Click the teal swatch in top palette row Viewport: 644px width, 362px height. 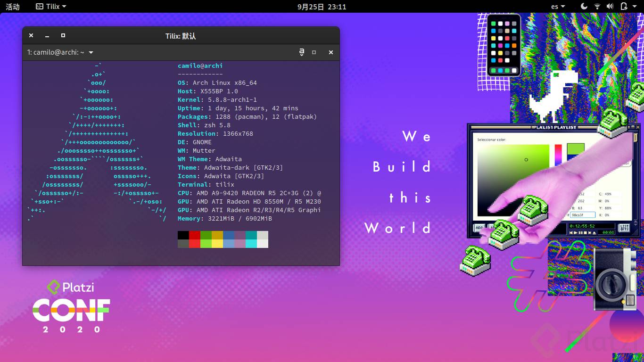point(251,235)
